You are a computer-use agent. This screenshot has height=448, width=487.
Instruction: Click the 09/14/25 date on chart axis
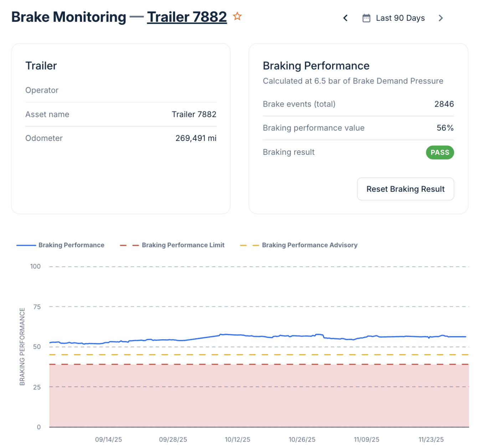(108, 439)
